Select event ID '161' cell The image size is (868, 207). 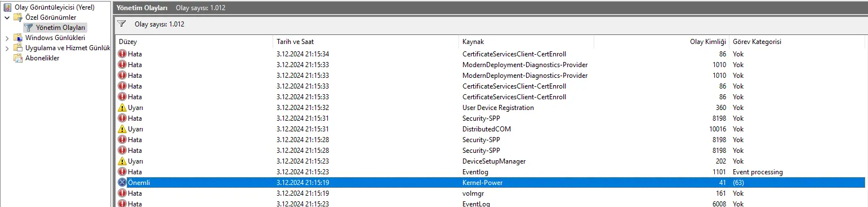(720, 193)
